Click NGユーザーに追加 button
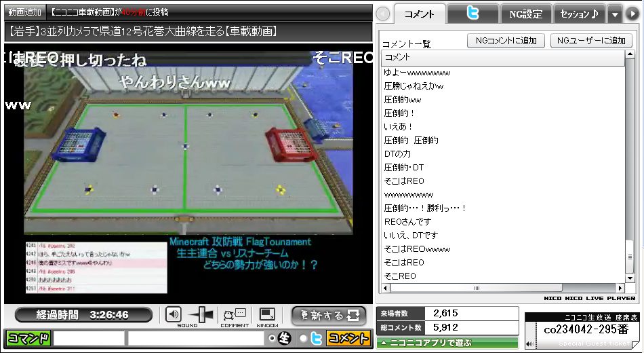The image size is (644, 353). tap(591, 40)
